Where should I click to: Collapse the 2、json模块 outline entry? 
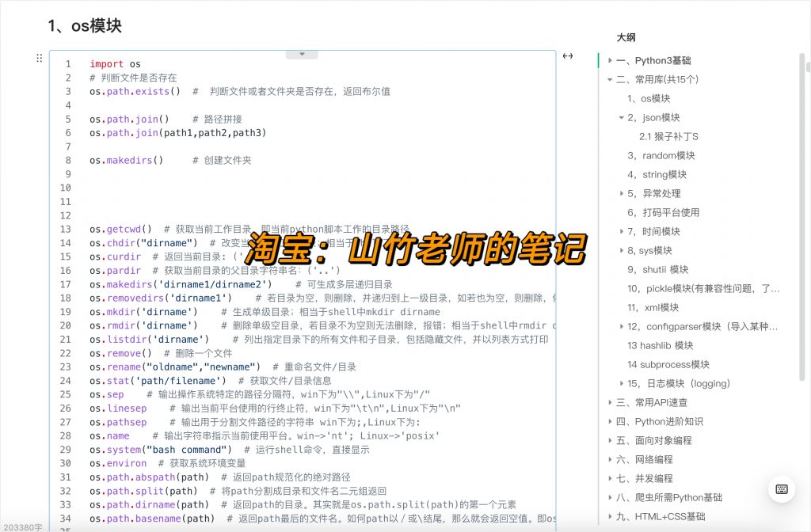pos(620,117)
